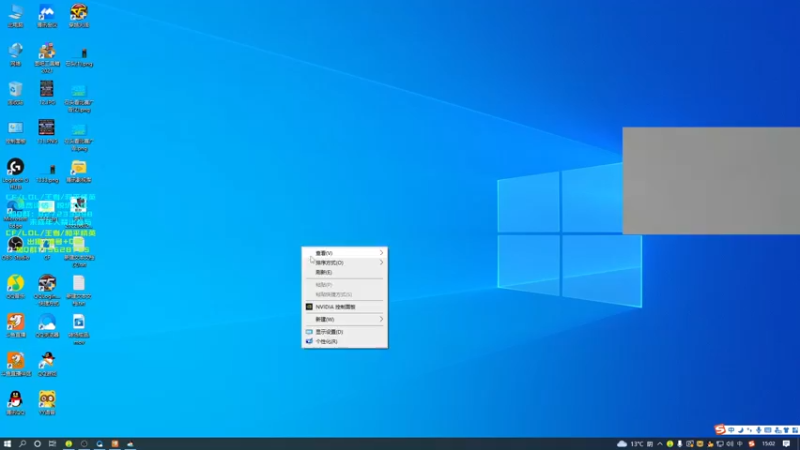Choose 显示设置(D) display settings
Viewport: 800px width, 450px height.
(344, 332)
